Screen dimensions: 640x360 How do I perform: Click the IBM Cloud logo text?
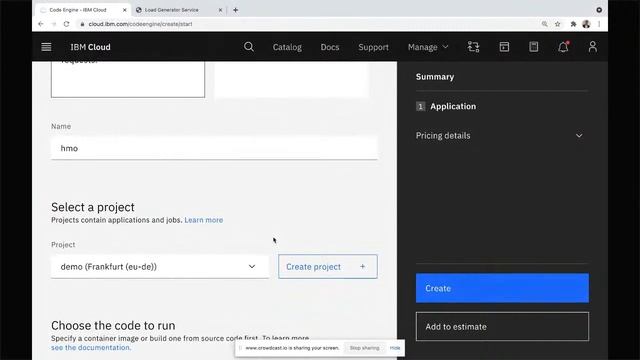(x=90, y=47)
